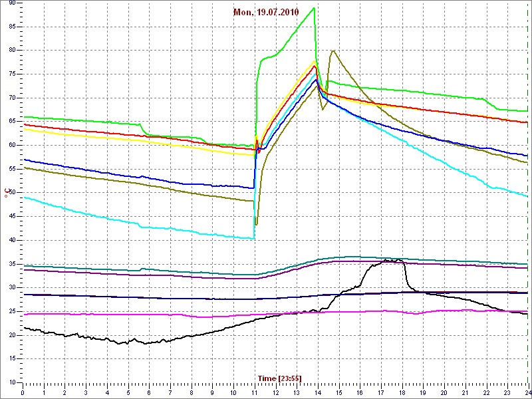
Task: Select the 85 value on temperature axis
Action: click(12, 27)
